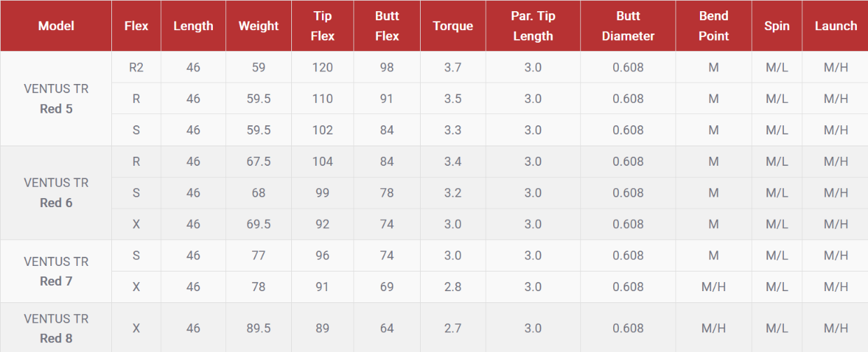Click the VENTUS TR Red 7 model cell

pyautogui.click(x=56, y=271)
